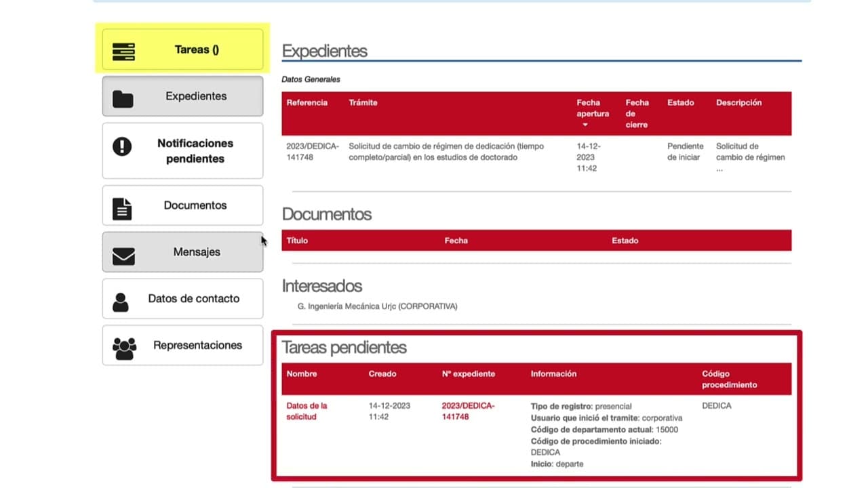The image size is (868, 488).
Task: Click the Nombre column header
Action: (x=302, y=374)
